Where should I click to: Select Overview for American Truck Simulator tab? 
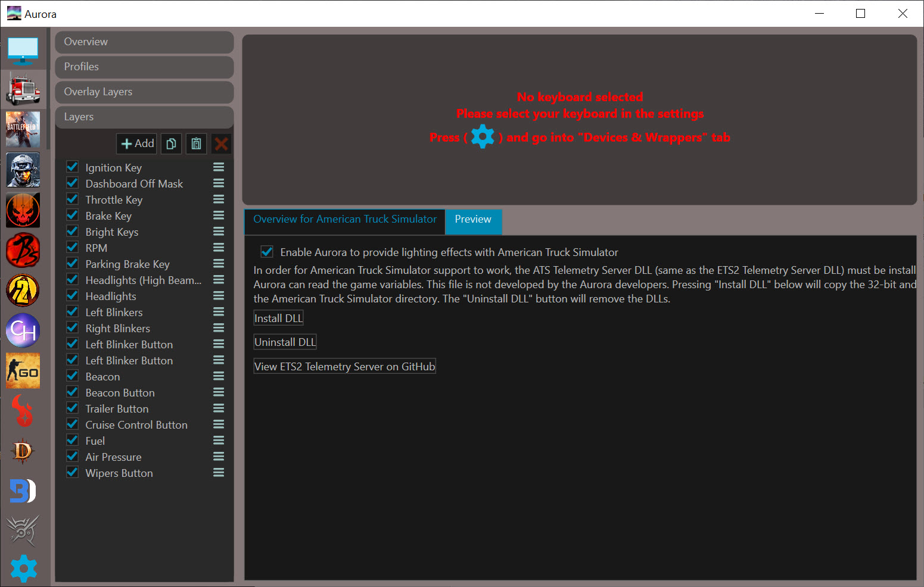click(345, 220)
